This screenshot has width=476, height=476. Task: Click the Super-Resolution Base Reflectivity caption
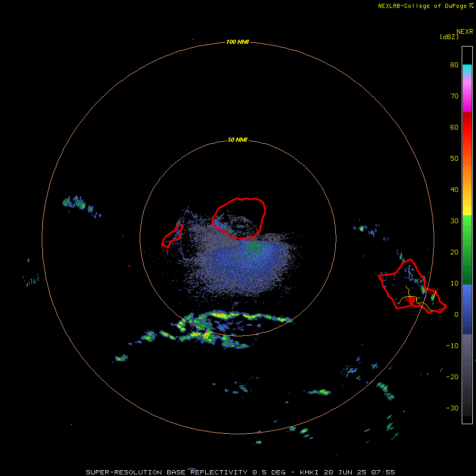click(x=241, y=472)
